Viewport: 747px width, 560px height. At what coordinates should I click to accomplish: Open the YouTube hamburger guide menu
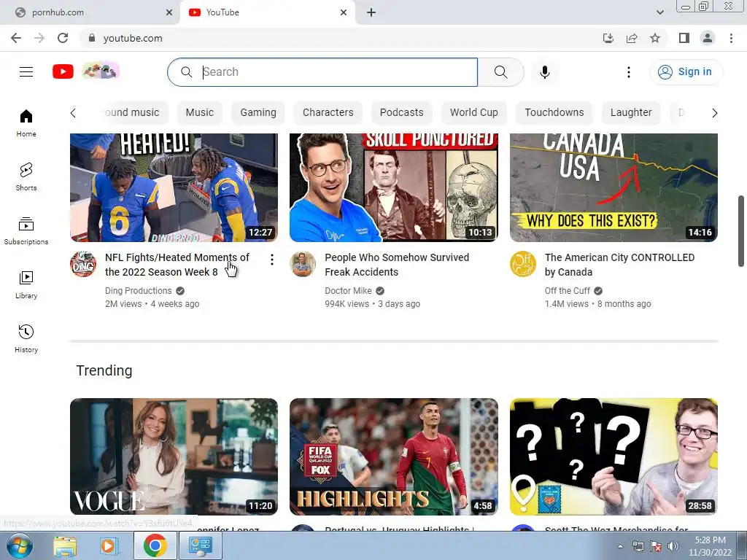coord(26,72)
